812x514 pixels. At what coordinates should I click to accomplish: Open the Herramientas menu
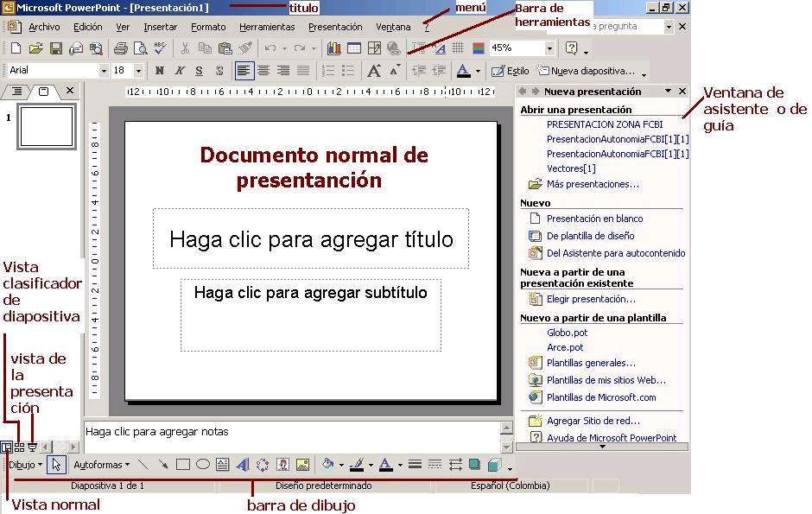pos(267,27)
